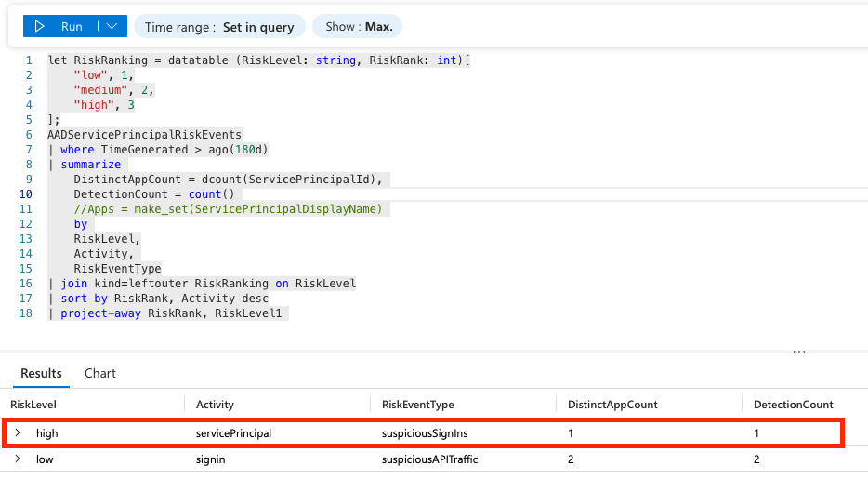The height and width of the screenshot is (479, 868).
Task: Click line number 10 in editor gutter
Action: (x=26, y=194)
